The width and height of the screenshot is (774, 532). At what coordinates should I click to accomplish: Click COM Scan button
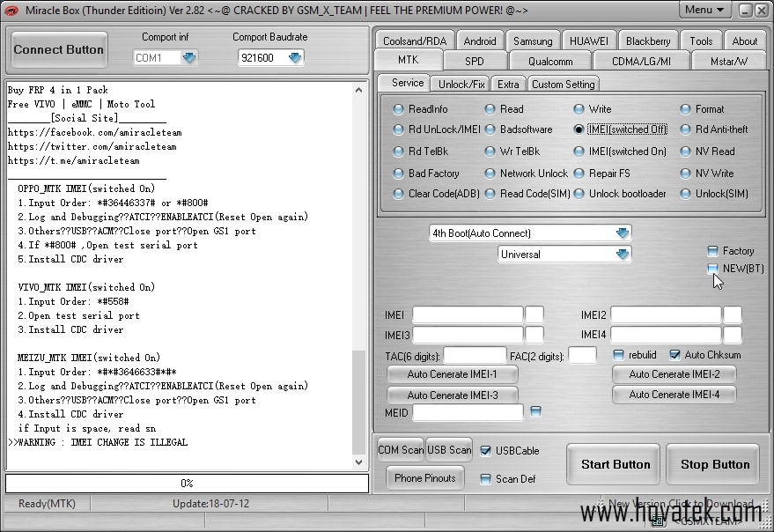pyautogui.click(x=401, y=450)
